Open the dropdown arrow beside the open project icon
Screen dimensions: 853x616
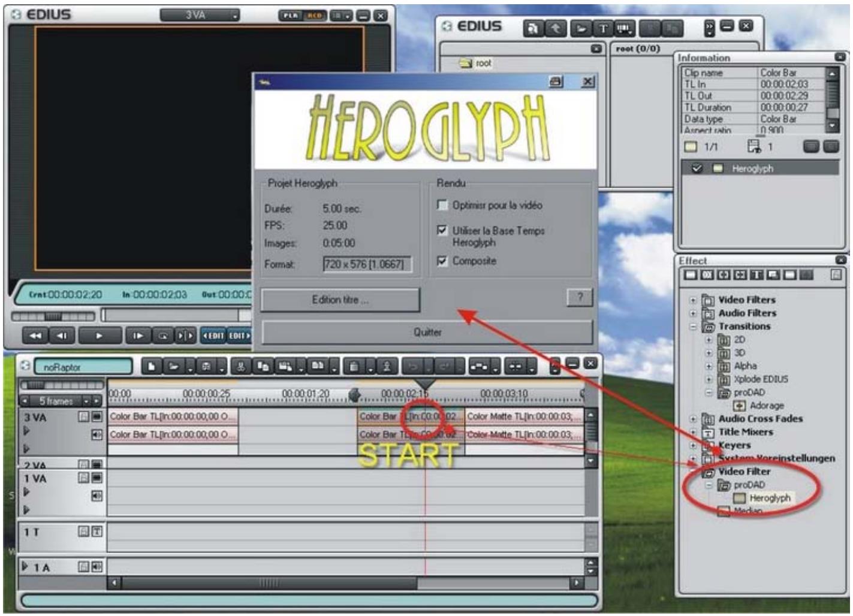[190, 366]
